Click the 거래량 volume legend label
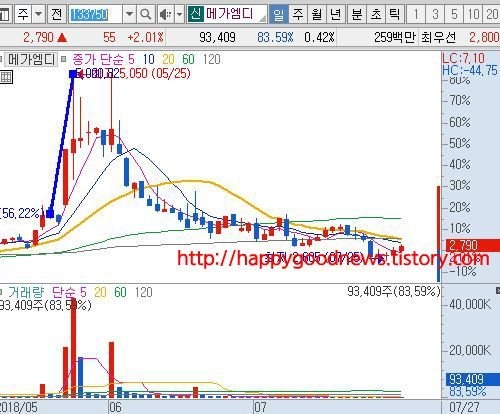The height and width of the screenshot is (414, 500). click(x=26, y=292)
